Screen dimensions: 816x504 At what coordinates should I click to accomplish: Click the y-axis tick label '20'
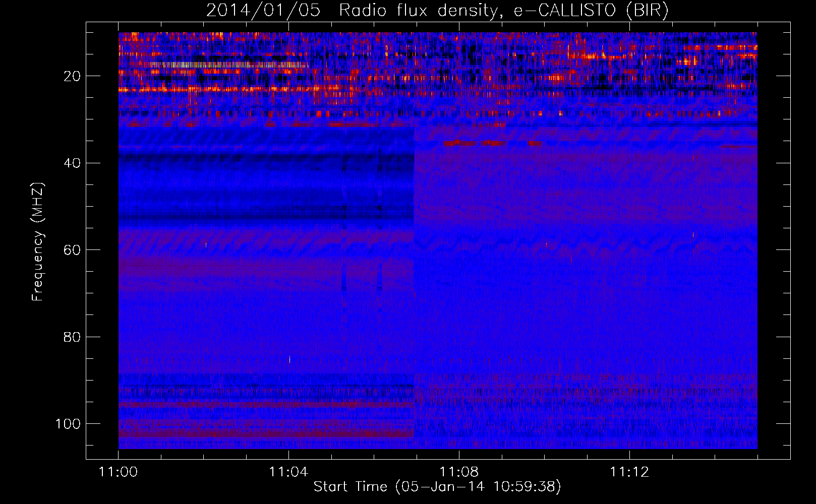[72, 76]
